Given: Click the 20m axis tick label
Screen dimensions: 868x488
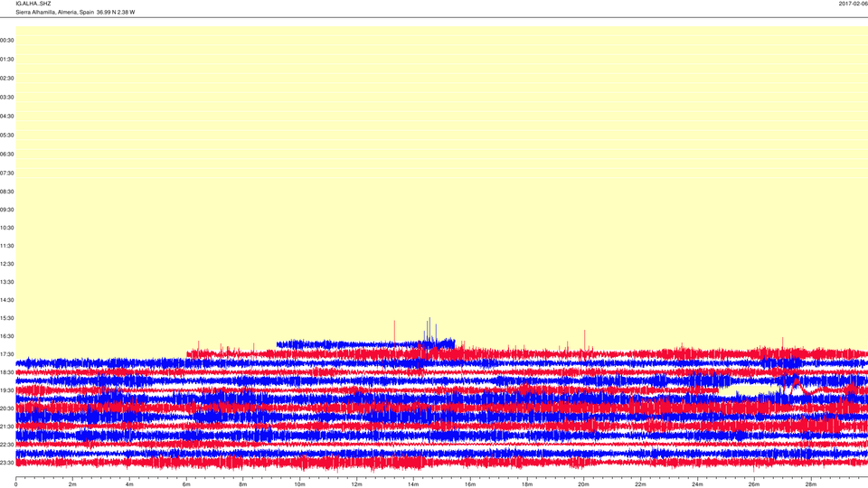Looking at the screenshot, I should click(x=583, y=484).
